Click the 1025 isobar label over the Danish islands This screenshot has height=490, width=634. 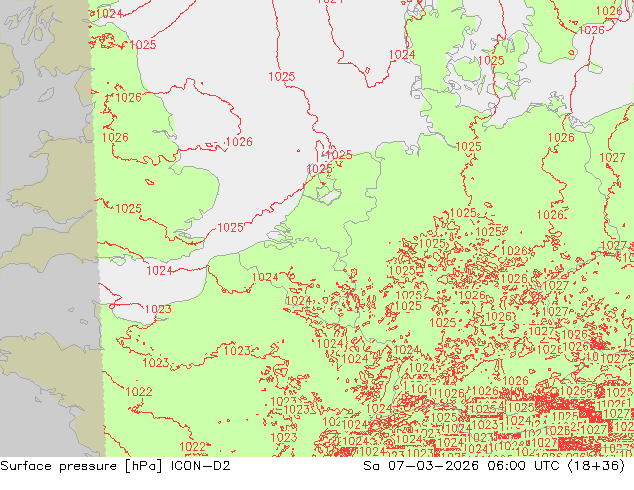491,61
